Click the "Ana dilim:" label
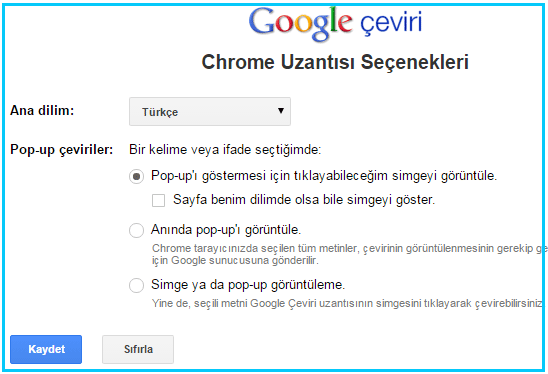 (42, 110)
